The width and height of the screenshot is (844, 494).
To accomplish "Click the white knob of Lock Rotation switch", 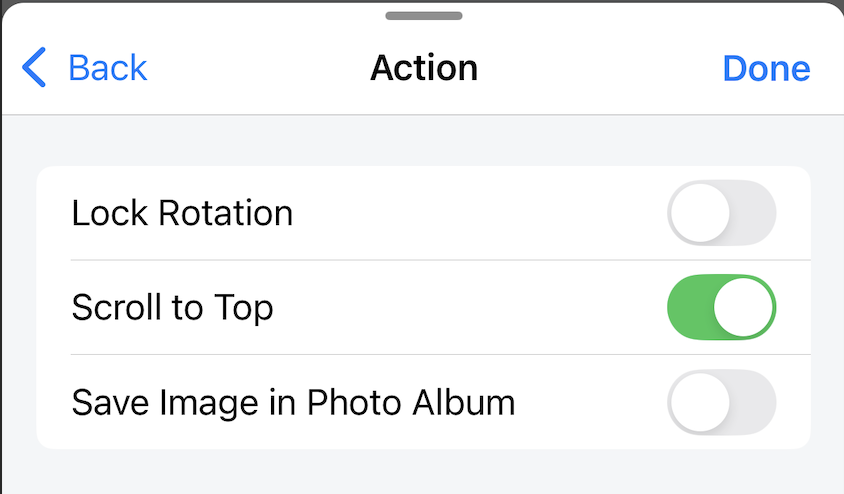I will click(x=700, y=213).
